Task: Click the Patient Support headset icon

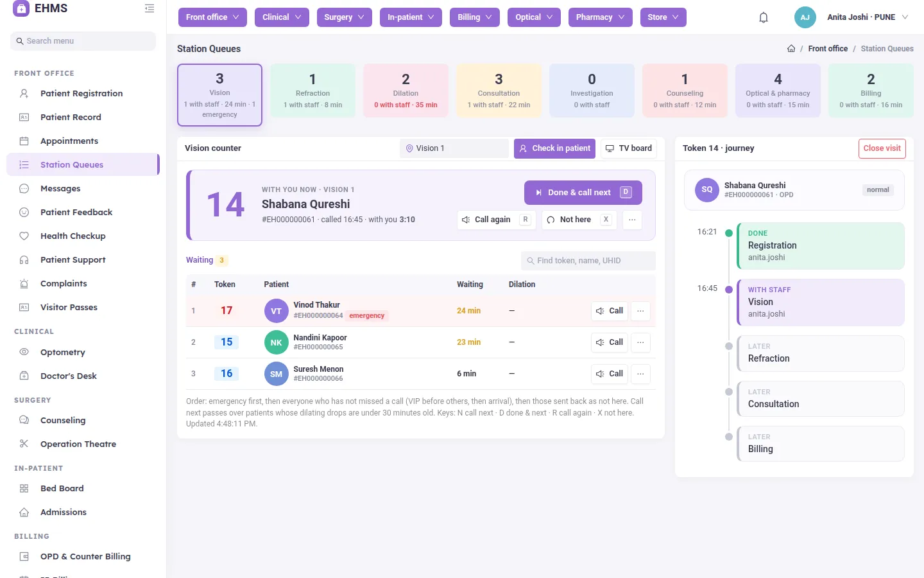Action: pyautogui.click(x=24, y=260)
